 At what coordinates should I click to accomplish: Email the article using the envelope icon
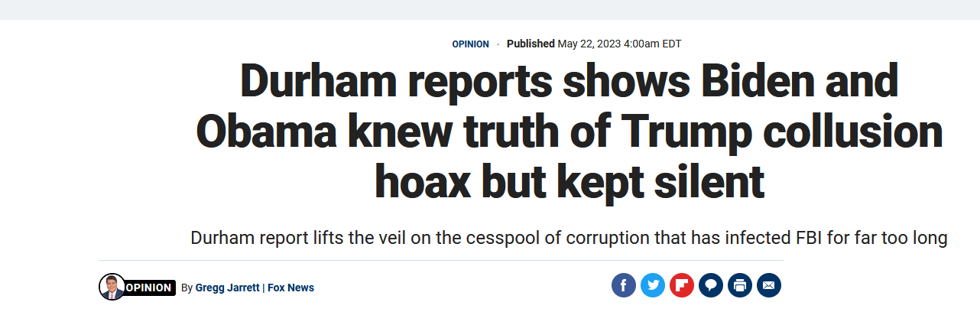[x=768, y=286]
